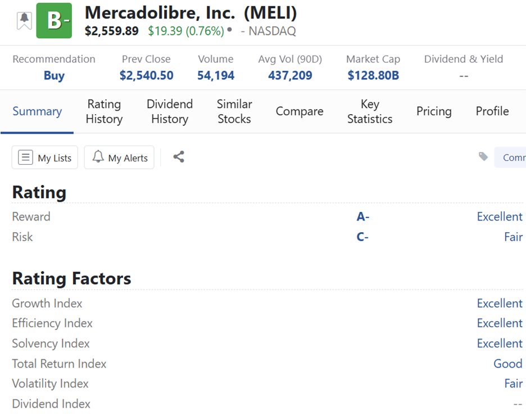Select the Compare tab
This screenshot has width=526, height=420.
pyautogui.click(x=300, y=111)
